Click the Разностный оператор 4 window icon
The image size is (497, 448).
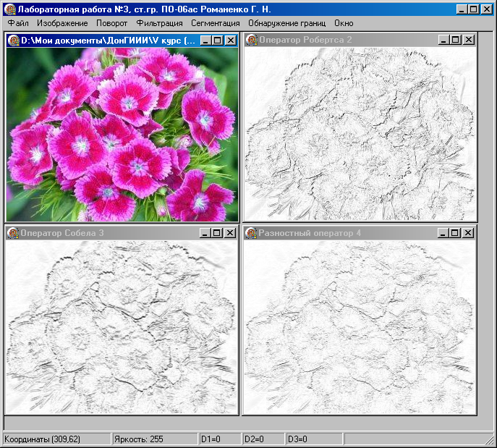[251, 233]
